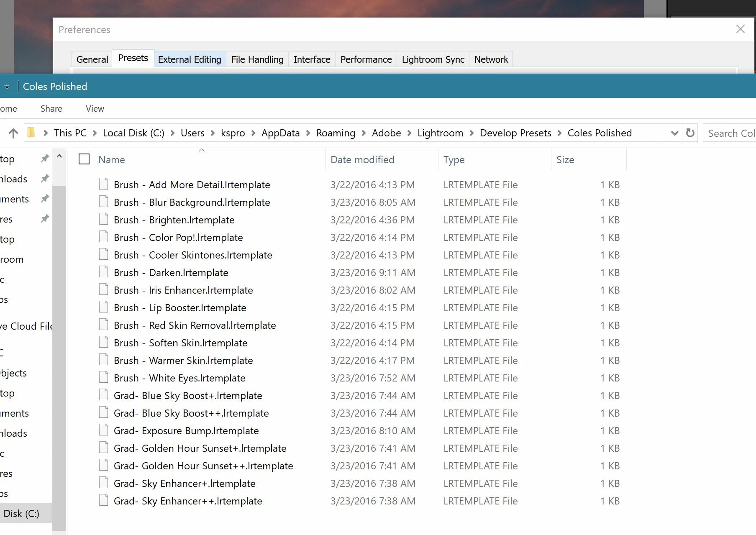Open the Share ribbon tab
The image size is (756, 535).
(51, 109)
